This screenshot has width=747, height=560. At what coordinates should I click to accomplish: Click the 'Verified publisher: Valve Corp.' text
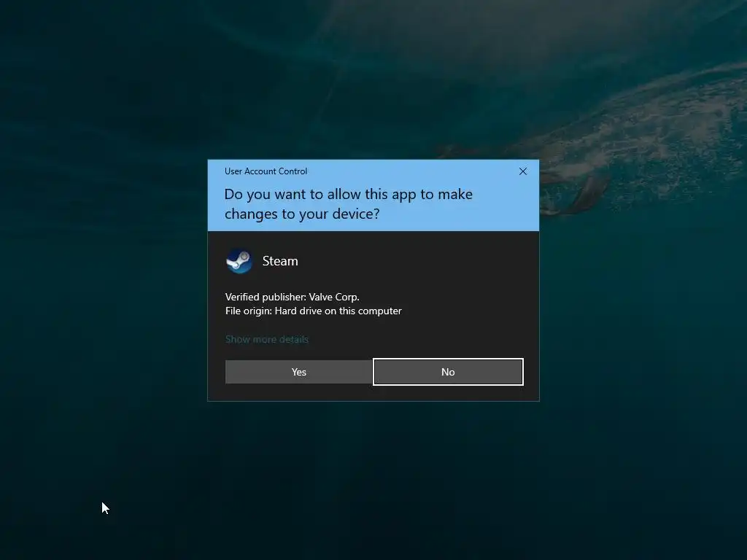point(292,297)
